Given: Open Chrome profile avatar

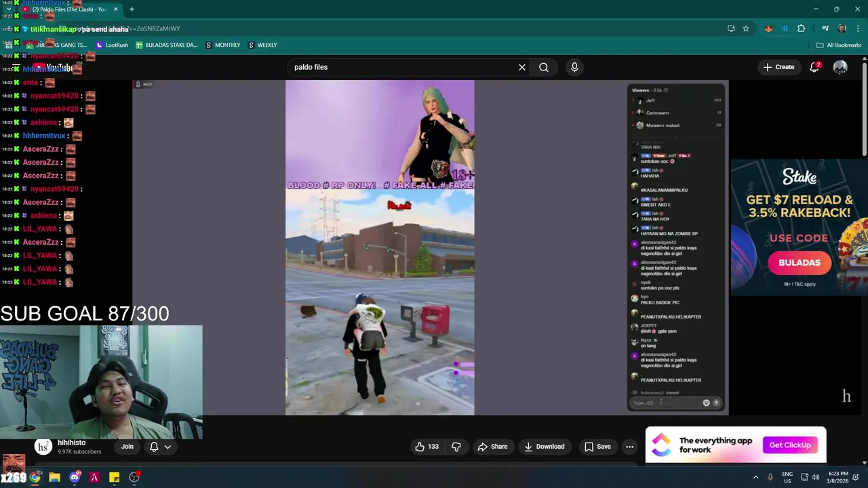Looking at the screenshot, I should [842, 28].
